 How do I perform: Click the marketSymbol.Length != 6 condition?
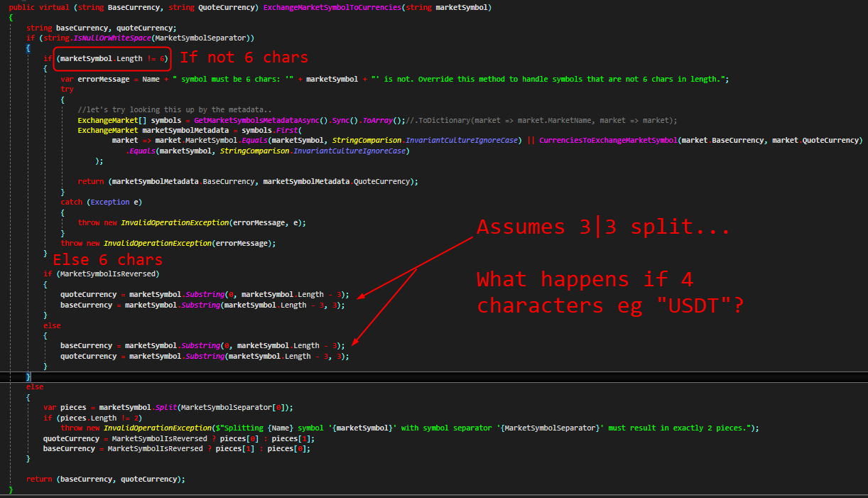[112, 58]
